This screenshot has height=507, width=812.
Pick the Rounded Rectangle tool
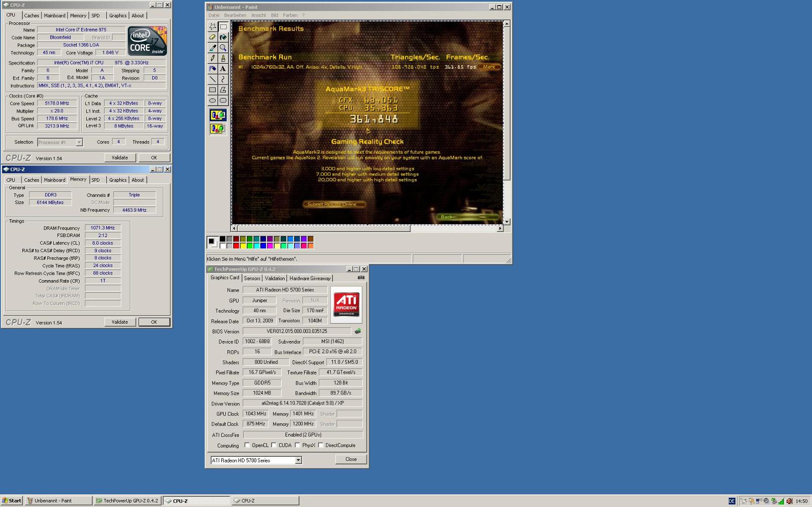coord(223,100)
